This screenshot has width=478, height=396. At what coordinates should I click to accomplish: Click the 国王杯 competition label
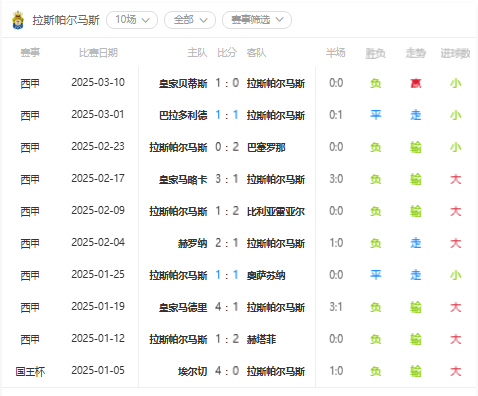pos(30,371)
